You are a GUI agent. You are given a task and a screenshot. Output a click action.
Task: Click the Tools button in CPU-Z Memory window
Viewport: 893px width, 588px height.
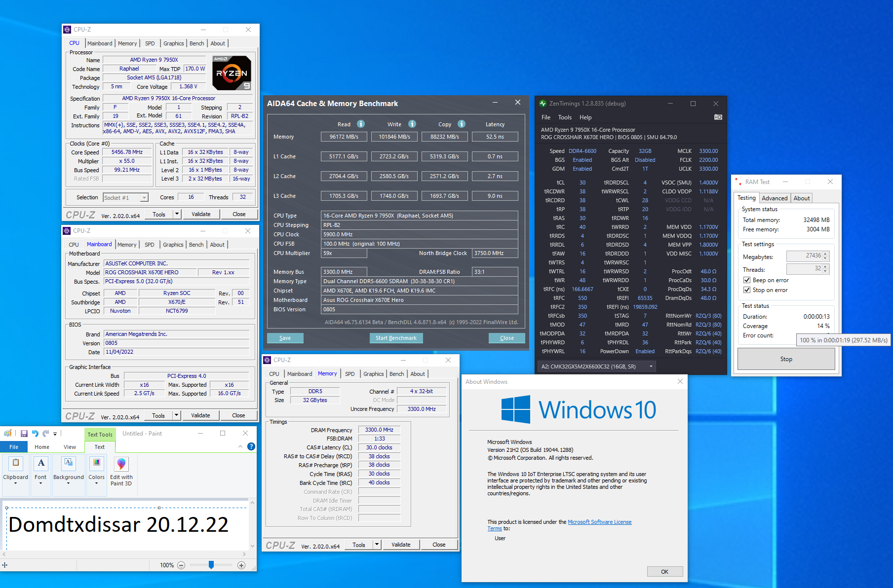pyautogui.click(x=359, y=545)
